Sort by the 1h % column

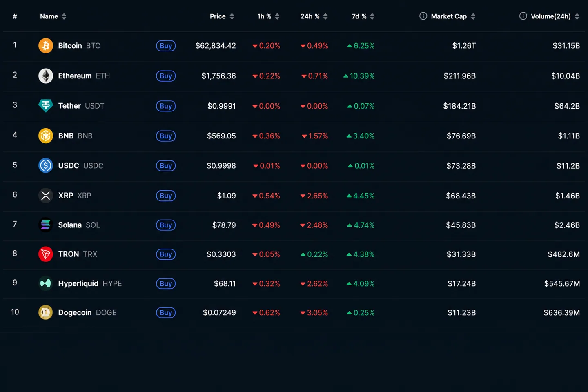pos(268,16)
